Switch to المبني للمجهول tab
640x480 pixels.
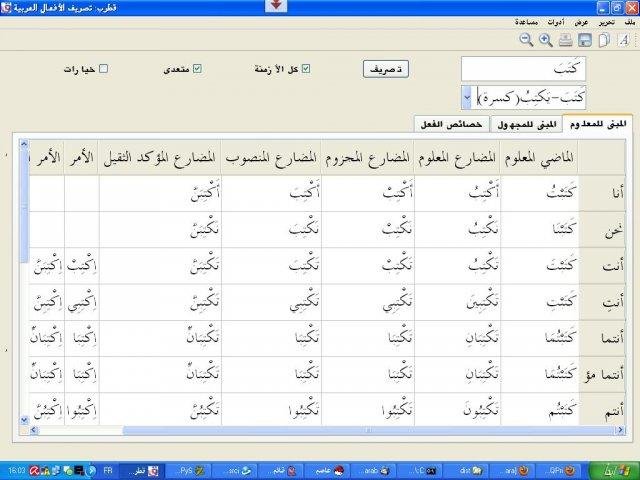526,122
